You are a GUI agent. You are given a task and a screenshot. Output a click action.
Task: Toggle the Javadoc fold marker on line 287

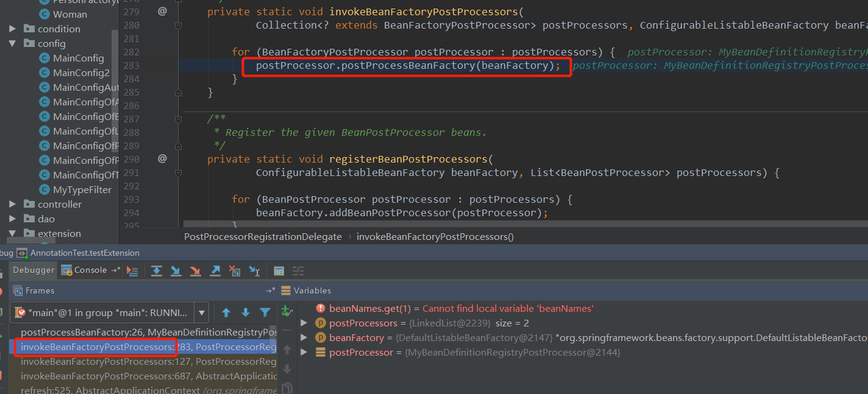click(178, 119)
